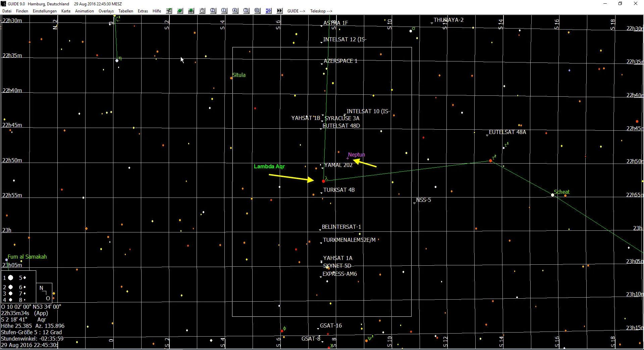Click the green planet toolbar icon
644x350 pixels.
point(180,11)
